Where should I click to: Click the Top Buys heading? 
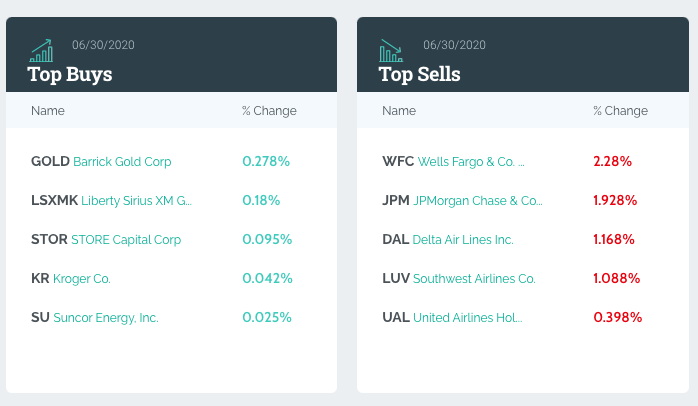[x=70, y=74]
